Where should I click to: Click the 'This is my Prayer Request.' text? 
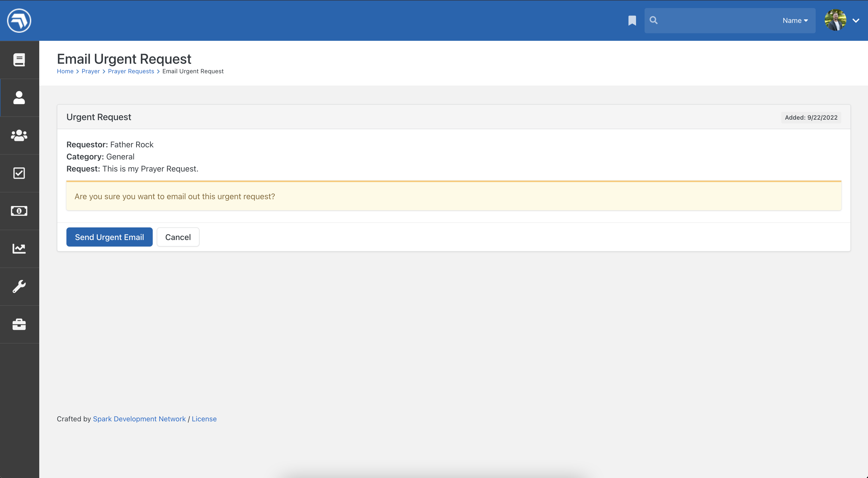tap(150, 169)
